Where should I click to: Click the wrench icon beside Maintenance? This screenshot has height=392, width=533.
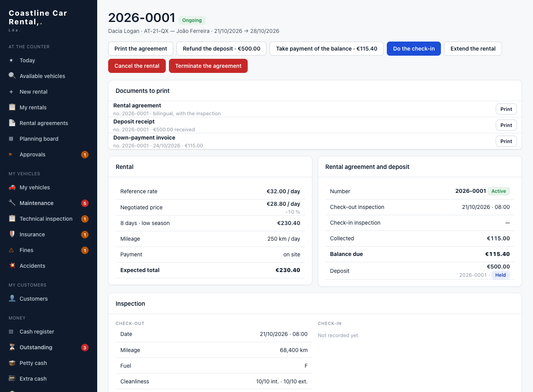(12, 203)
